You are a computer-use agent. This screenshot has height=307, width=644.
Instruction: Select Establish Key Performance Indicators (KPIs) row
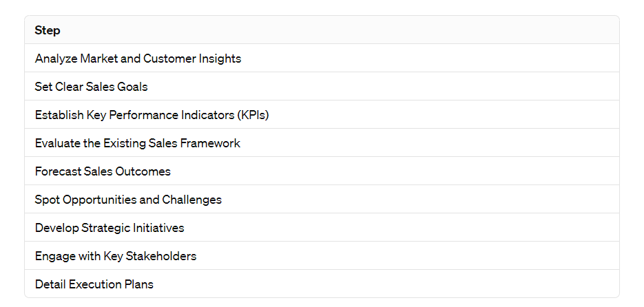tap(322, 115)
